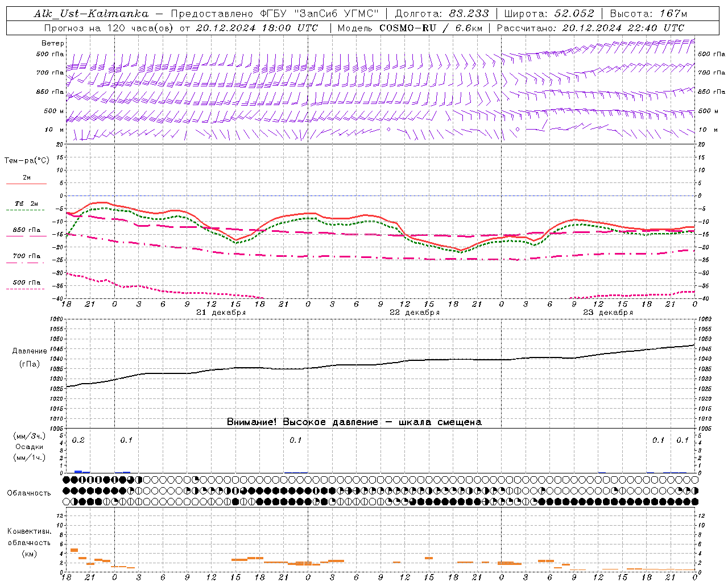Click the model label COSMO-RU / 6.6км
This screenshot has height=582, width=728.
coord(431,28)
